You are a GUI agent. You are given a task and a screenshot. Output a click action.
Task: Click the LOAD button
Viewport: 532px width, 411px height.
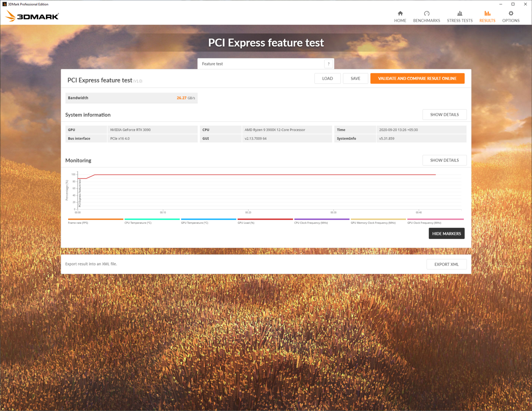327,78
